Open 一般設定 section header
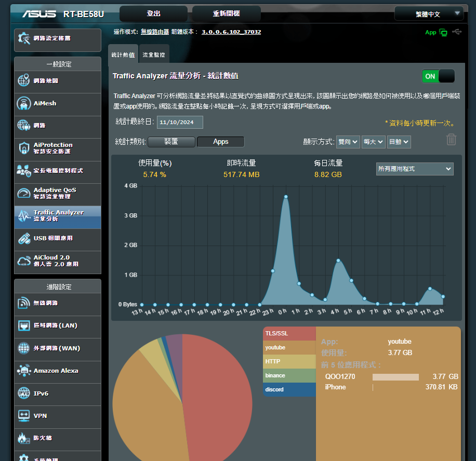Image resolution: width=476 pixels, height=461 pixels. click(x=59, y=64)
